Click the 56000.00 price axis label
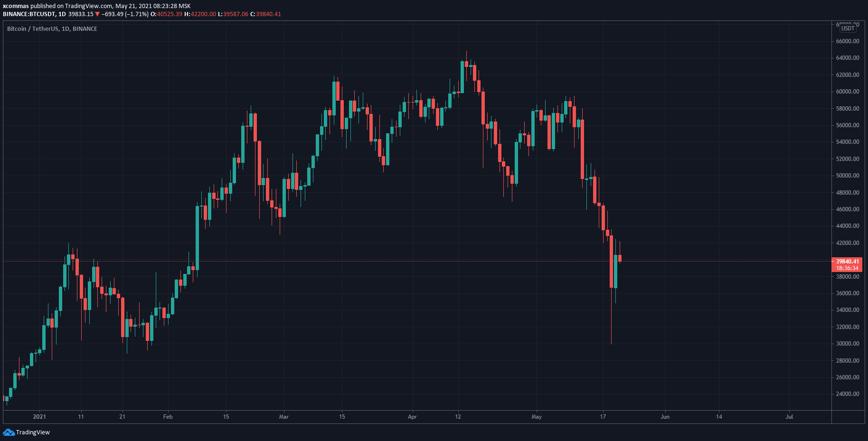Image resolution: width=868 pixels, height=441 pixels. [x=848, y=125]
